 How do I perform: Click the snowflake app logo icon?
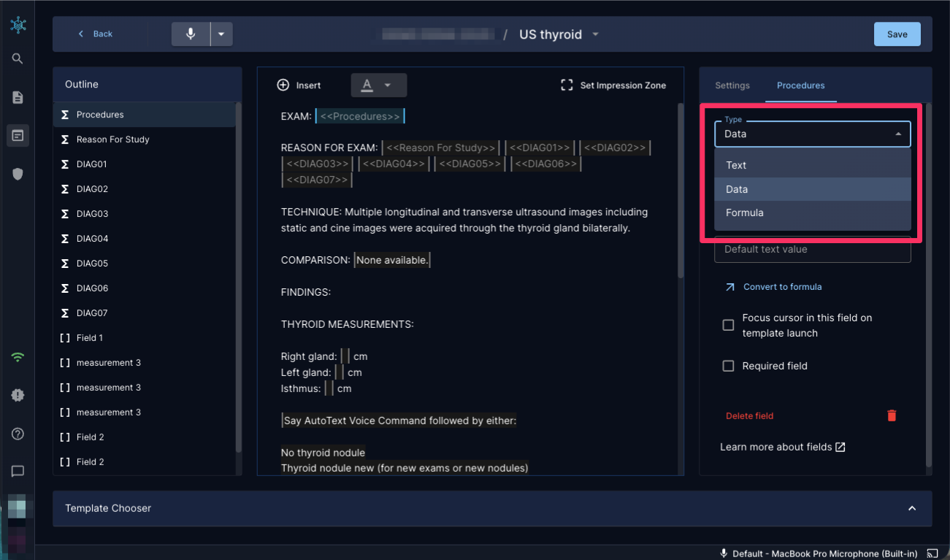[x=18, y=25]
